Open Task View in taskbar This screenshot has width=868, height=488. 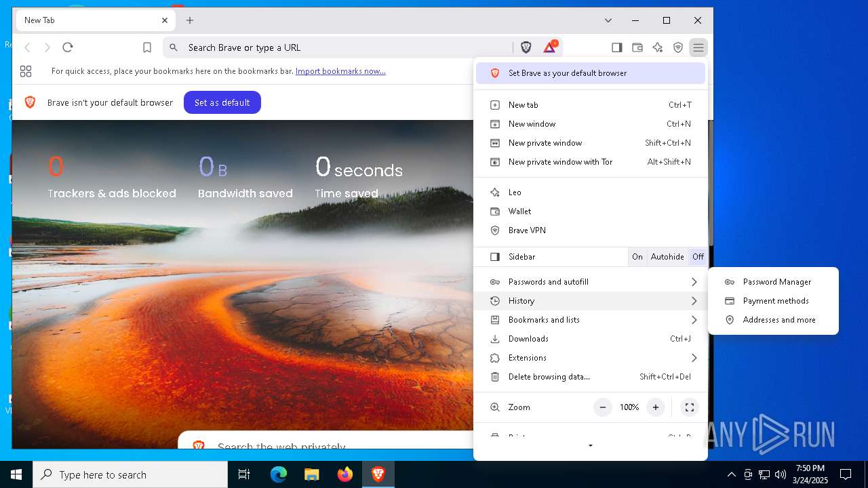point(244,474)
